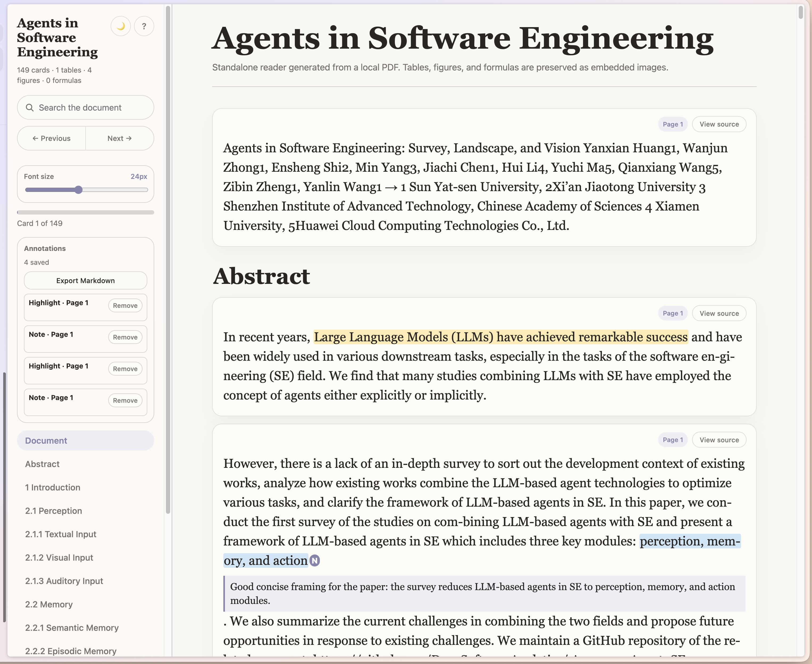Click the note marker N after 'ory, and action'
Viewport: 812px width, 664px height.
(x=314, y=561)
